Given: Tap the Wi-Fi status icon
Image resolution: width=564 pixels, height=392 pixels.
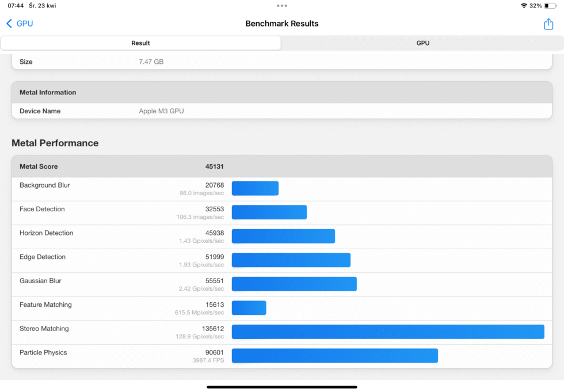Looking at the screenshot, I should (523, 6).
